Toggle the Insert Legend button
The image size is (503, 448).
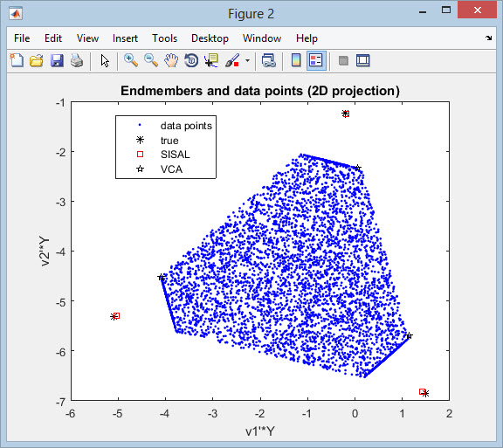(316, 60)
